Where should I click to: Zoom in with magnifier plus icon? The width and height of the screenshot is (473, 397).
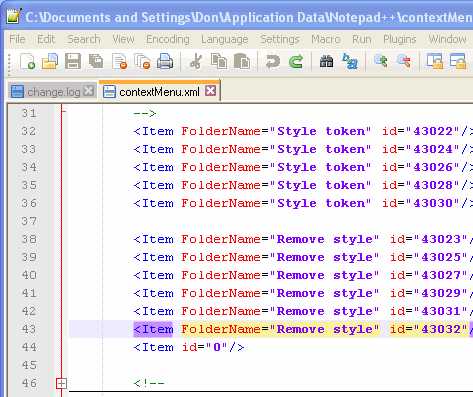pyautogui.click(x=381, y=61)
